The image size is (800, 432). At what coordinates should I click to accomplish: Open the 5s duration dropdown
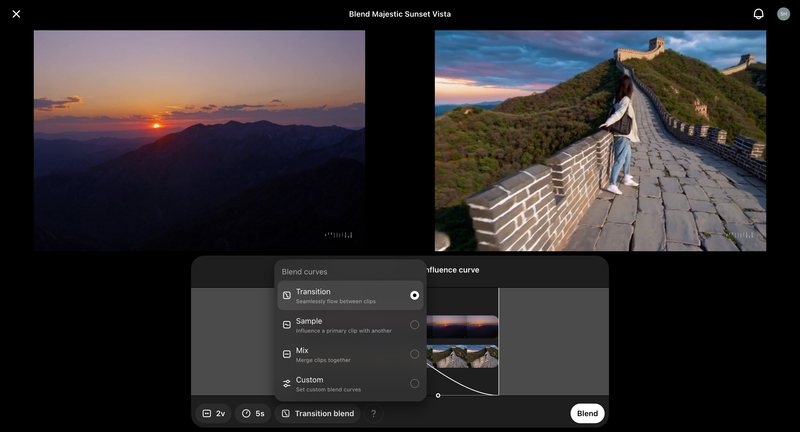point(253,413)
